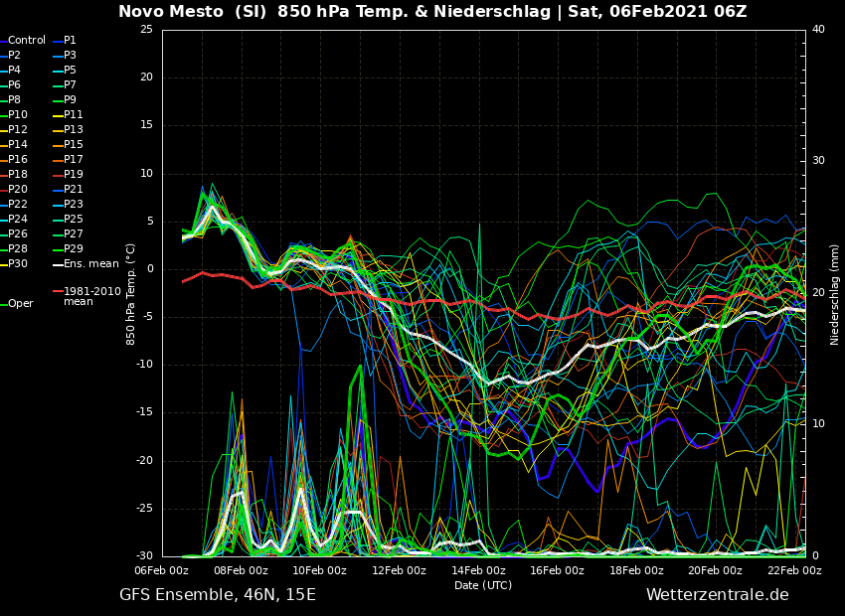Click the Wetterzentrale.de footer text

(x=717, y=595)
